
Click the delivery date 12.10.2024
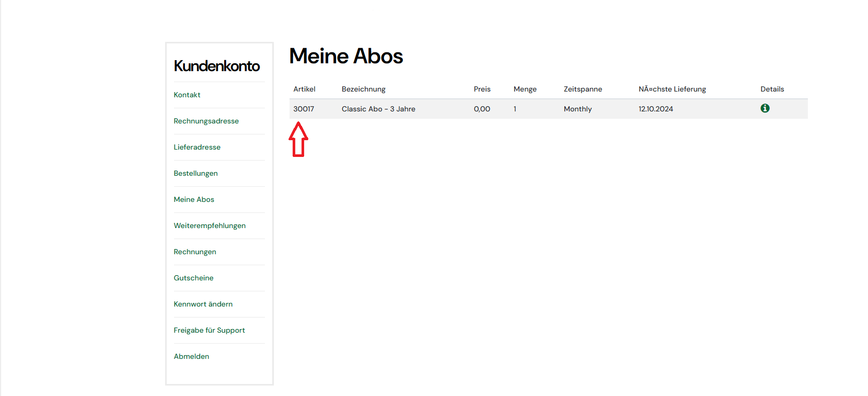[x=656, y=109]
